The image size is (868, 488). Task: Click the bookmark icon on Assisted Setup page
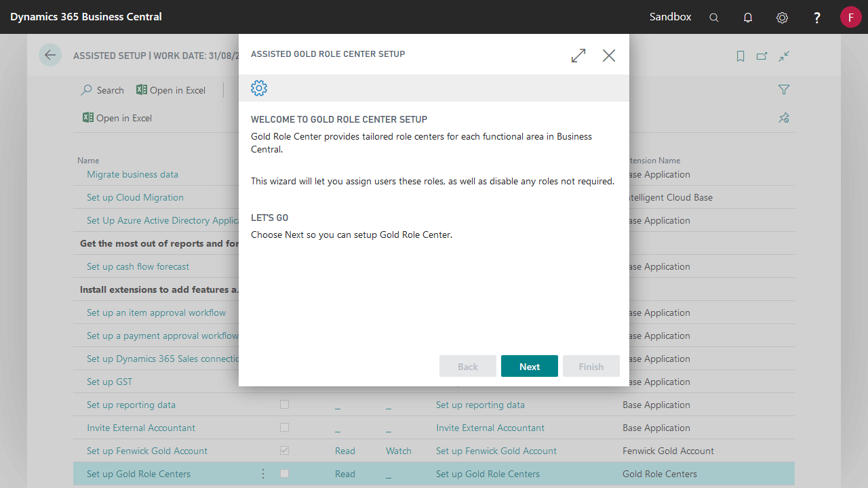click(x=741, y=56)
